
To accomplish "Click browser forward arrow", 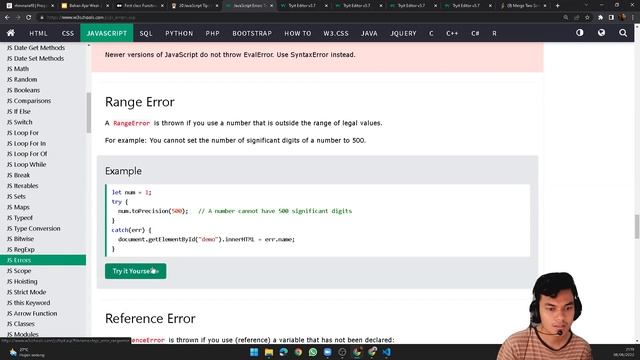I will 18,18.
